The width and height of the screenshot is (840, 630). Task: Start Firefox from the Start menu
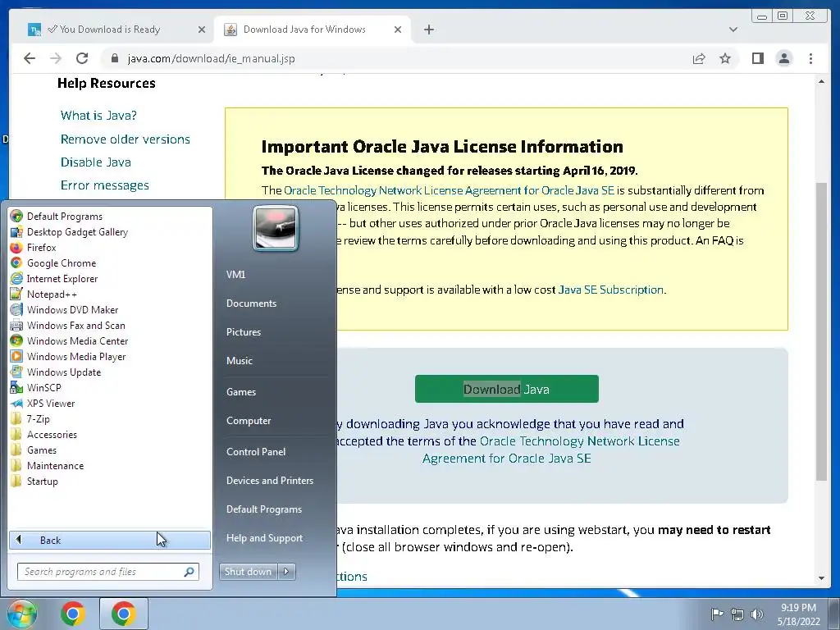pyautogui.click(x=41, y=248)
